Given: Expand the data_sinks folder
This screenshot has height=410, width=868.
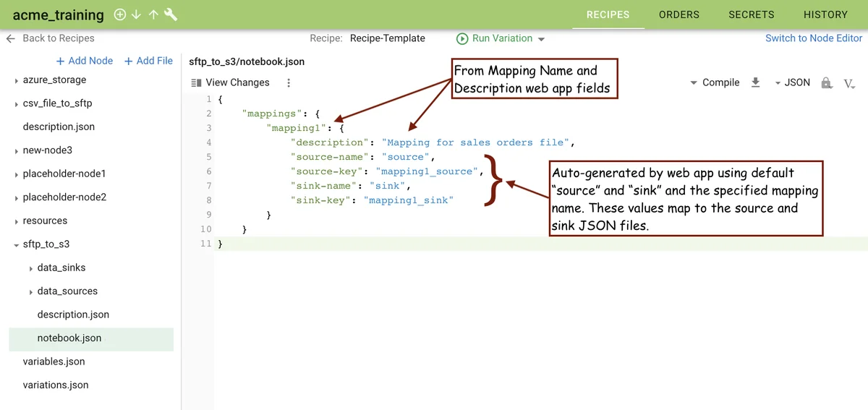Looking at the screenshot, I should click(31, 268).
